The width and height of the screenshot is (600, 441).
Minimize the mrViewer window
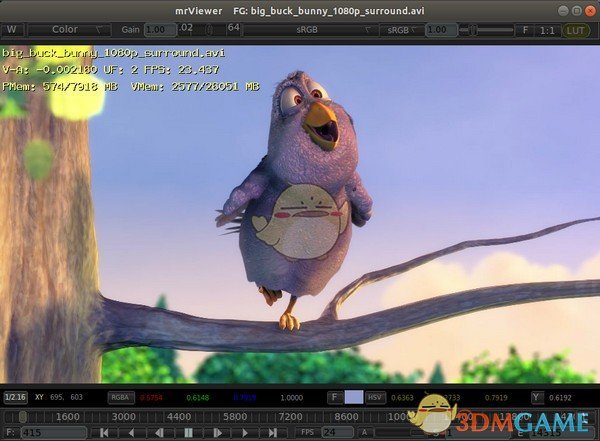point(562,11)
